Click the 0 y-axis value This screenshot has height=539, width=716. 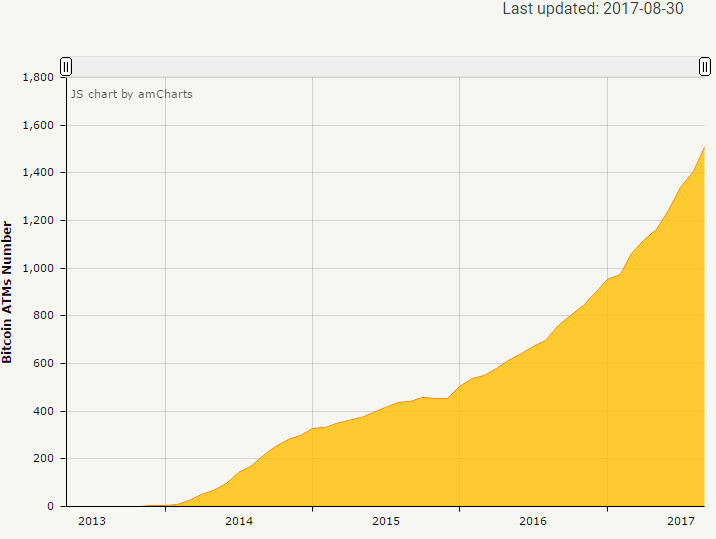50,506
